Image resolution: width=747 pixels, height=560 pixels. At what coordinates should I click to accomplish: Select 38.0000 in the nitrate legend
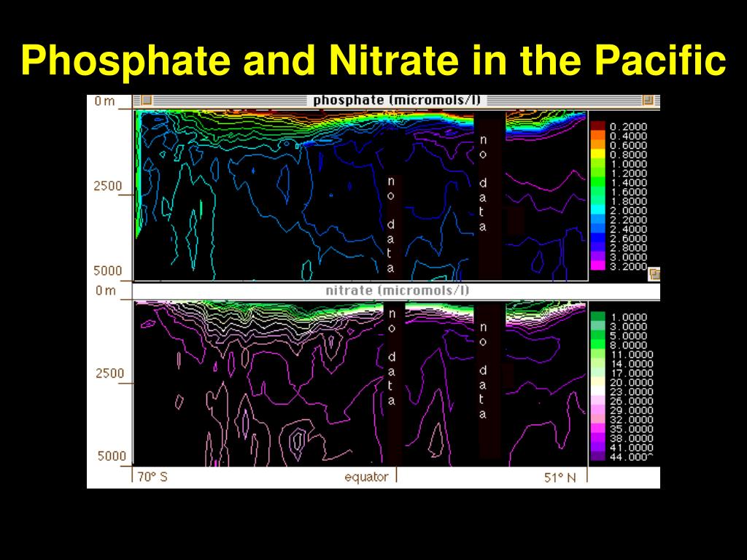point(632,438)
